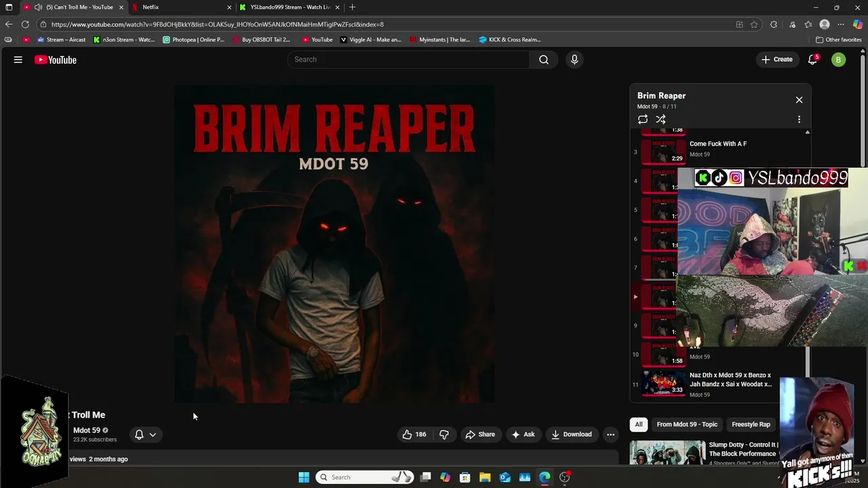868x488 pixels.
Task: Reload the current page
Action: point(25,24)
